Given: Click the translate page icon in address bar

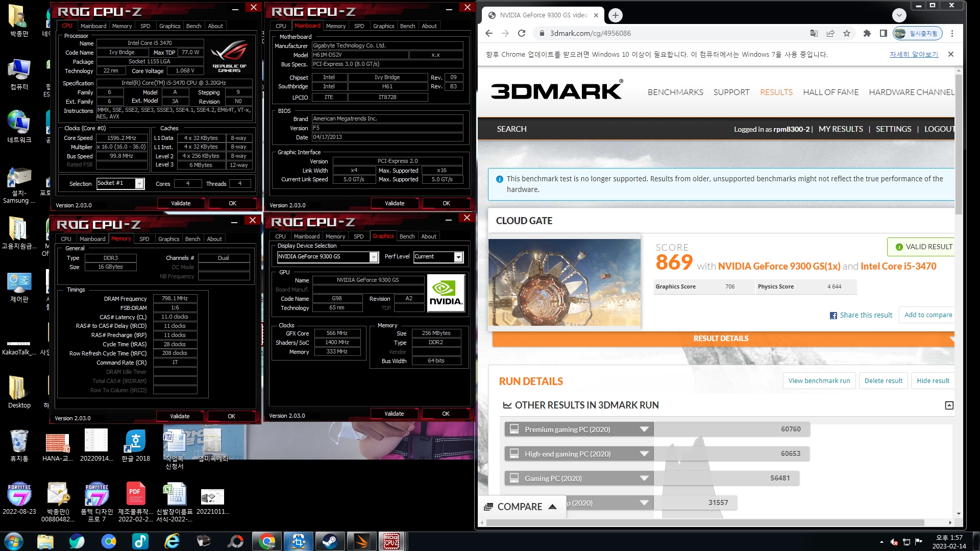Looking at the screenshot, I should pyautogui.click(x=814, y=33).
